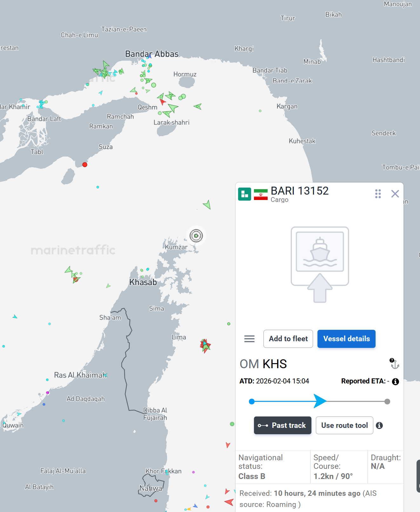This screenshot has width=420, height=512.
Task: Select the small green dot west of Kargan
Action: point(260,111)
